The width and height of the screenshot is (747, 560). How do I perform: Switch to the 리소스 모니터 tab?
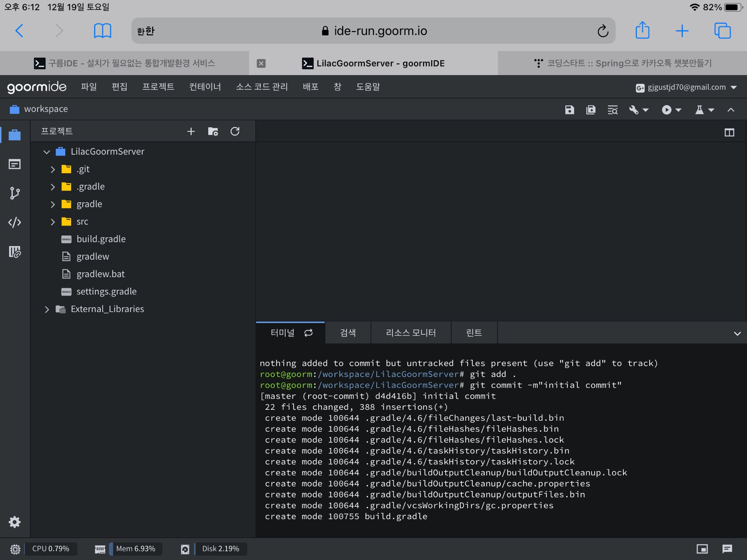410,333
